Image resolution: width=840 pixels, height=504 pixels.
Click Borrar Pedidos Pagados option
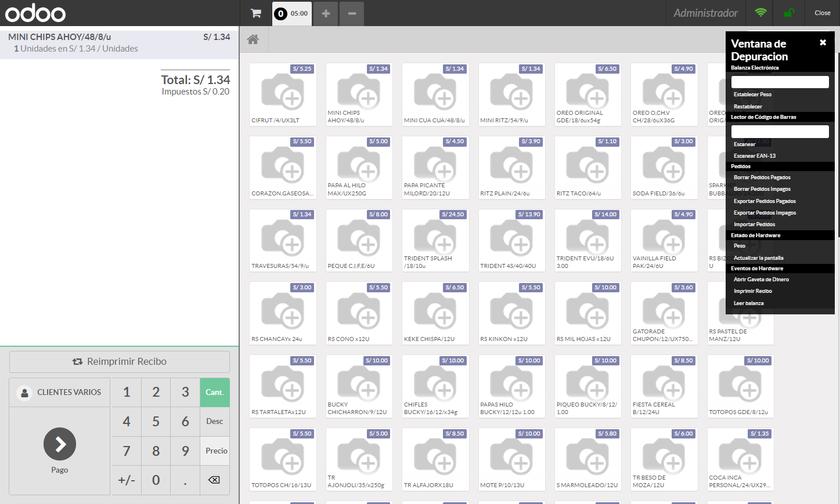click(762, 177)
